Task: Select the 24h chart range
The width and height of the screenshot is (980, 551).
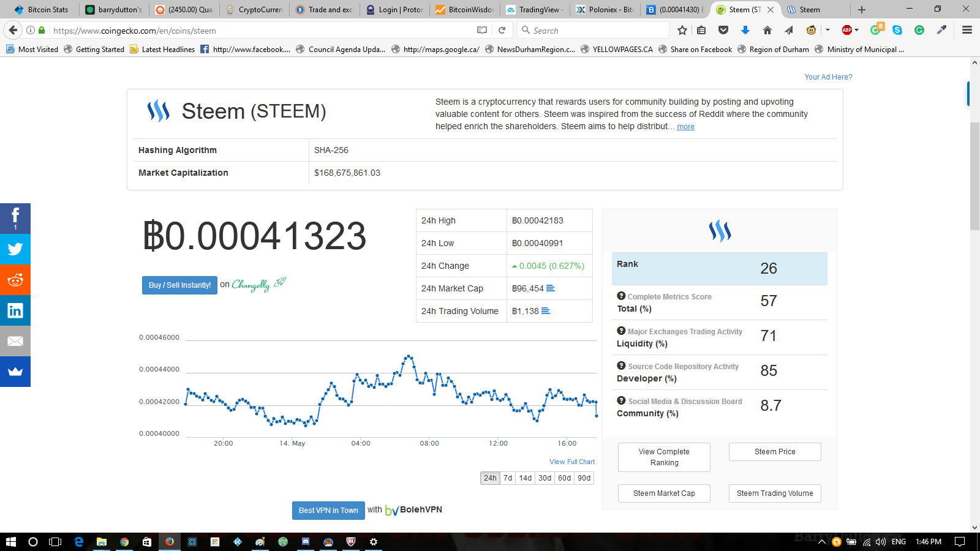Action: 491,478
